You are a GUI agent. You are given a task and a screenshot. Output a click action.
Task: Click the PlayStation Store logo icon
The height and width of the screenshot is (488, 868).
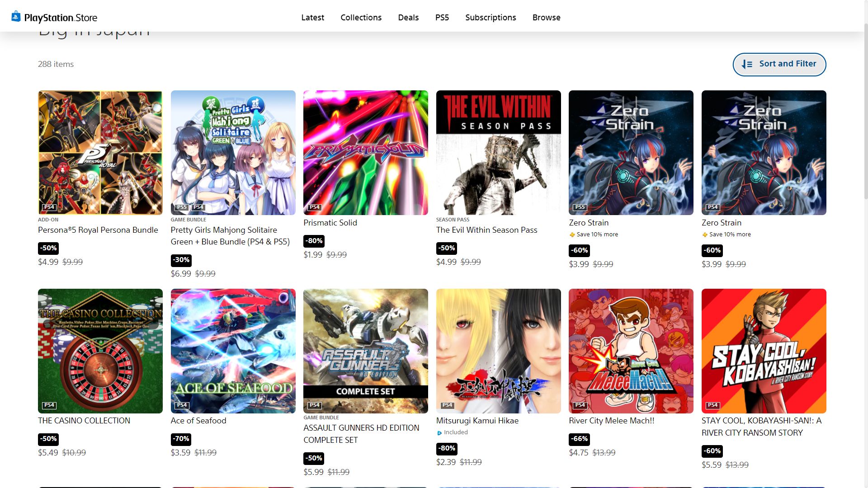(16, 17)
